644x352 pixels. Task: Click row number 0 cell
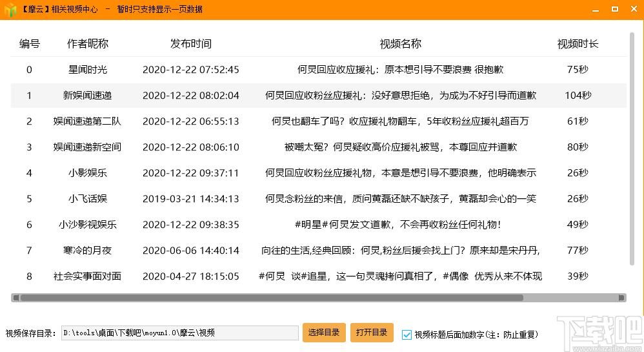(x=29, y=70)
